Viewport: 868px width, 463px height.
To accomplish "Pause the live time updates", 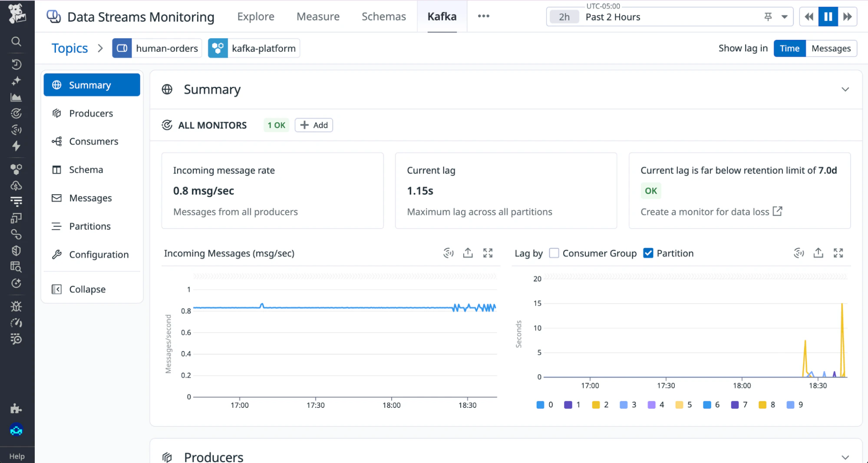I will pos(828,17).
